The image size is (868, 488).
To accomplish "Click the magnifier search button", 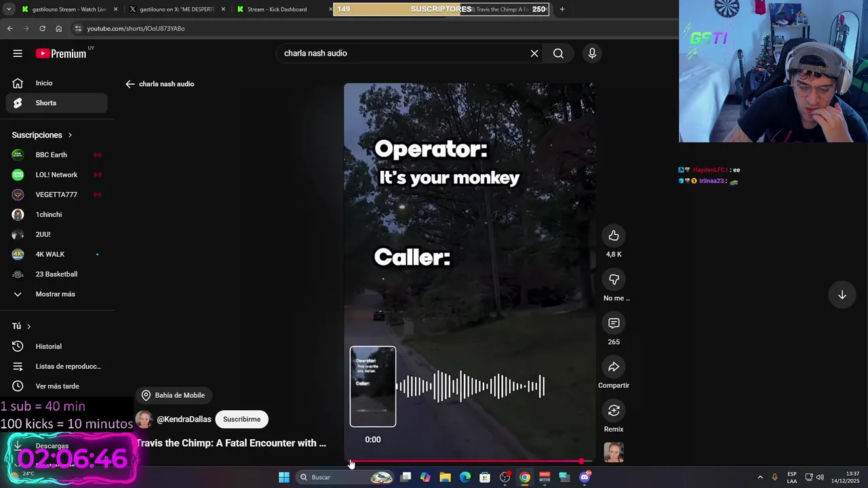I will (558, 54).
